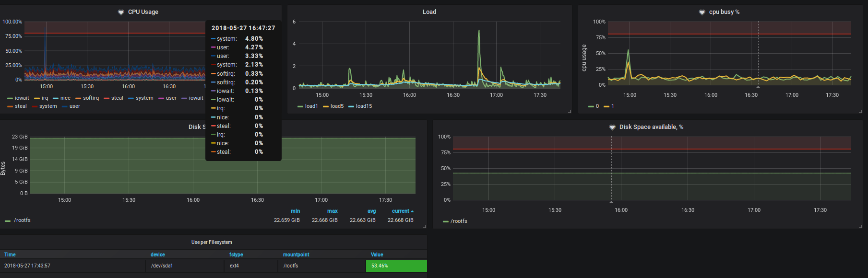
Task: Sort table by Time column header
Action: pyautogui.click(x=10, y=255)
